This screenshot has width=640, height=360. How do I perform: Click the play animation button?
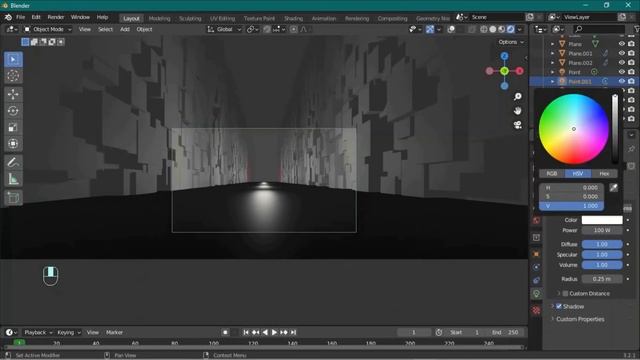click(x=274, y=332)
